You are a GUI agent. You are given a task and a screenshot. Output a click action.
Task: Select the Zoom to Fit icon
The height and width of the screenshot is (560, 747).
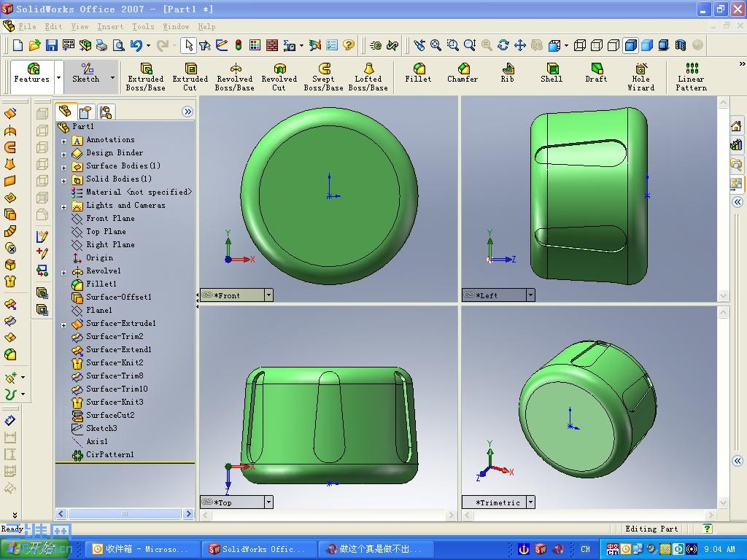[x=436, y=45]
